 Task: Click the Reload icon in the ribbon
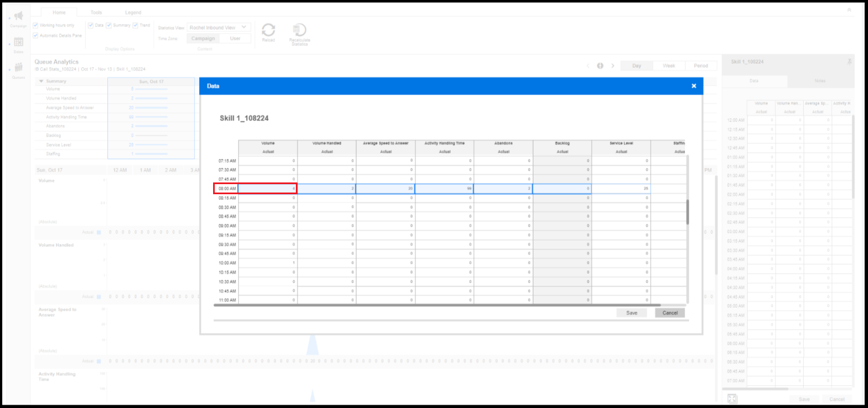pos(268,30)
